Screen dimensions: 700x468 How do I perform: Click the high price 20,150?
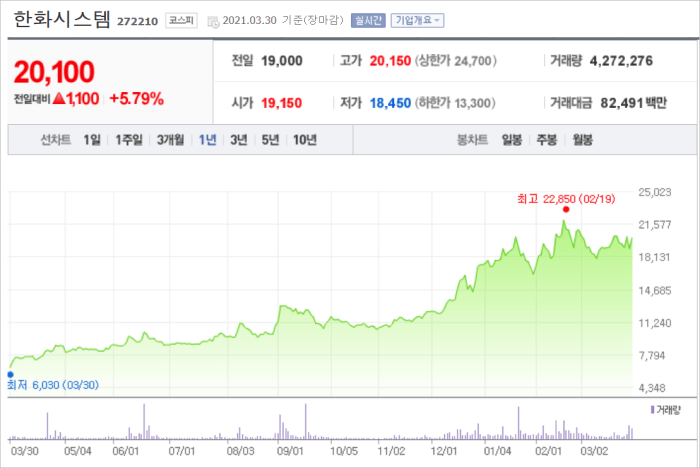point(390,61)
